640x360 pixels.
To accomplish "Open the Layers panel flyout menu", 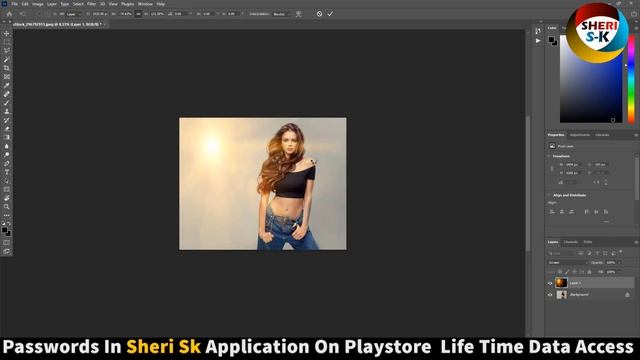I will click(x=636, y=242).
